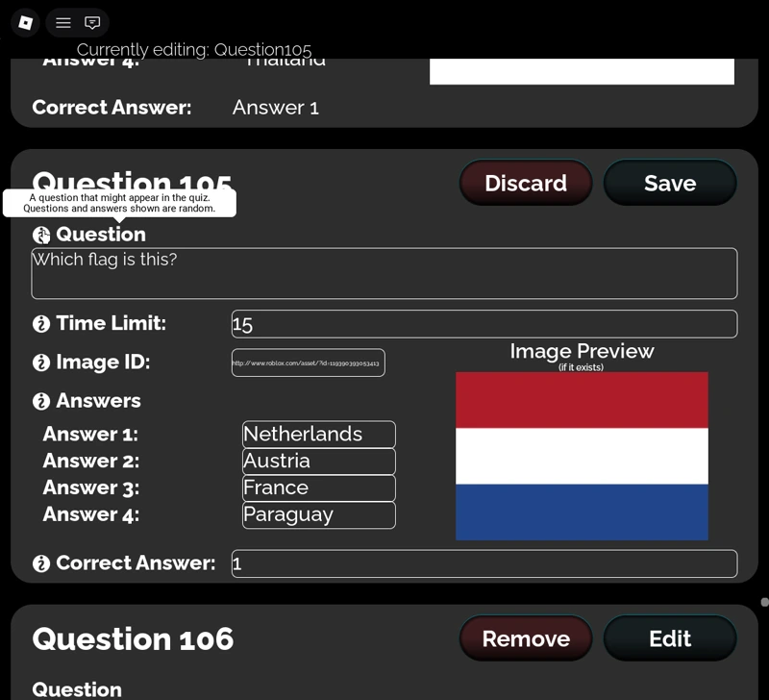The image size is (769, 700).
Task: Select the Correct Answer field
Action: [x=484, y=563]
